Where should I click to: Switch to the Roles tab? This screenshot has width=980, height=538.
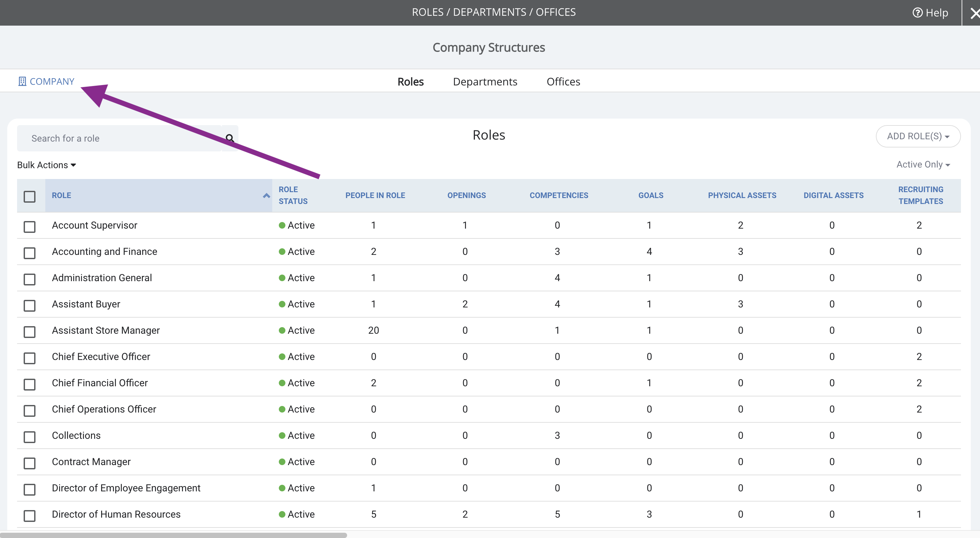(x=411, y=81)
